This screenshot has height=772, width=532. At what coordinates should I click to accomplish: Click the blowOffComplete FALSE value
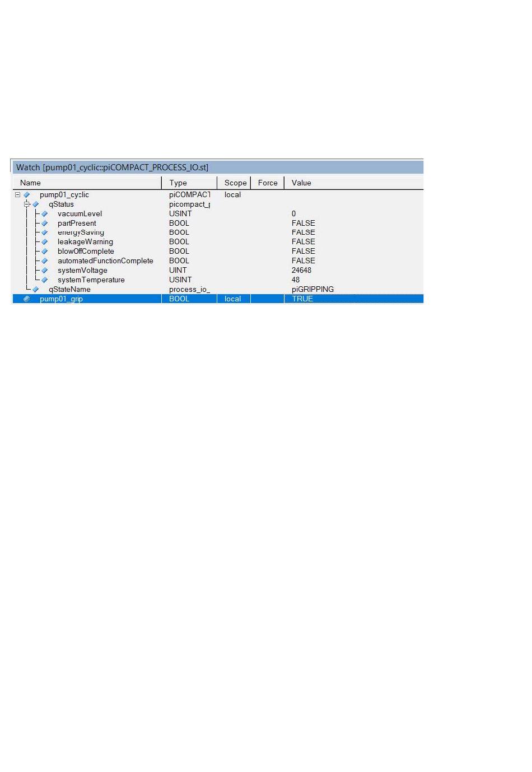(303, 252)
